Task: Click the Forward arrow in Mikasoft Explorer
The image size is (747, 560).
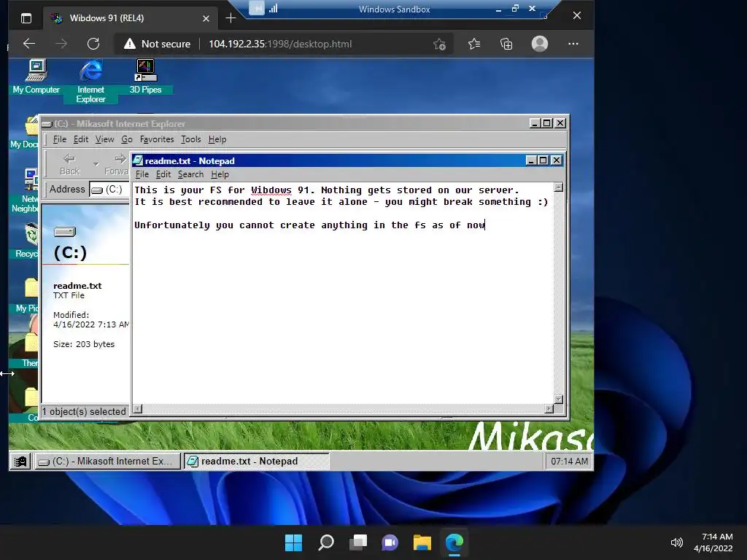Action: point(117,164)
